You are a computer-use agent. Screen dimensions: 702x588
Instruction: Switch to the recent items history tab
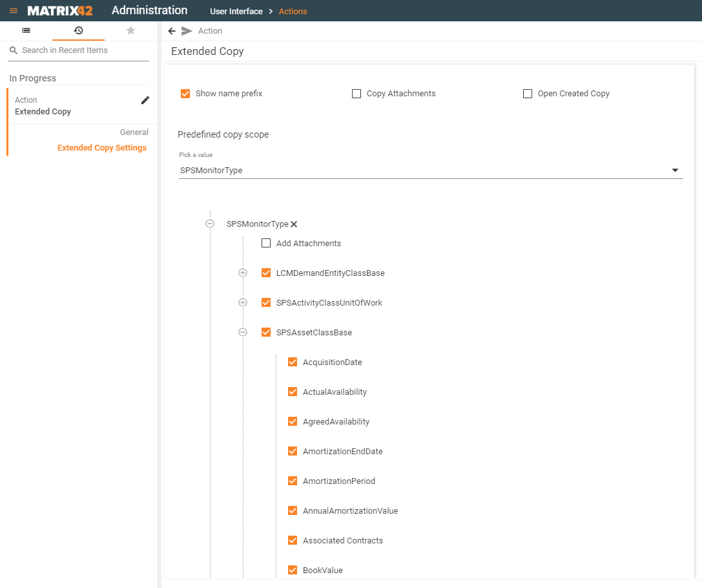tap(78, 30)
